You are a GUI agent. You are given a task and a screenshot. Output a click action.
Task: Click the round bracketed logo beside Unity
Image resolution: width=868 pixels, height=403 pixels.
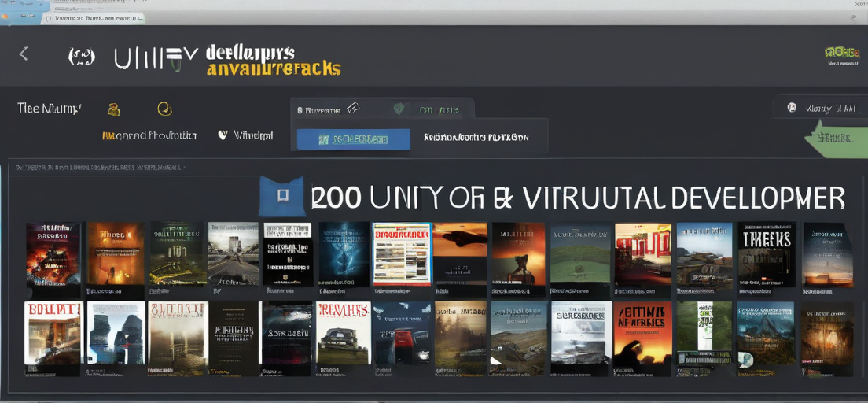point(82,57)
